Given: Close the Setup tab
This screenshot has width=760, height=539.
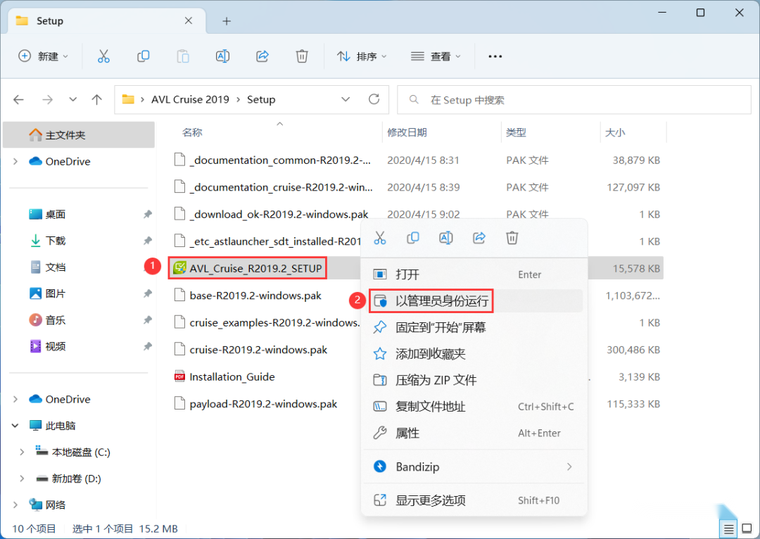Looking at the screenshot, I should (x=189, y=20).
